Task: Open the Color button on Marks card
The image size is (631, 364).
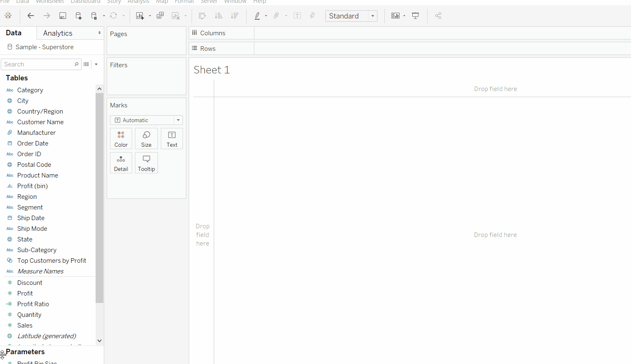Action: click(x=121, y=139)
